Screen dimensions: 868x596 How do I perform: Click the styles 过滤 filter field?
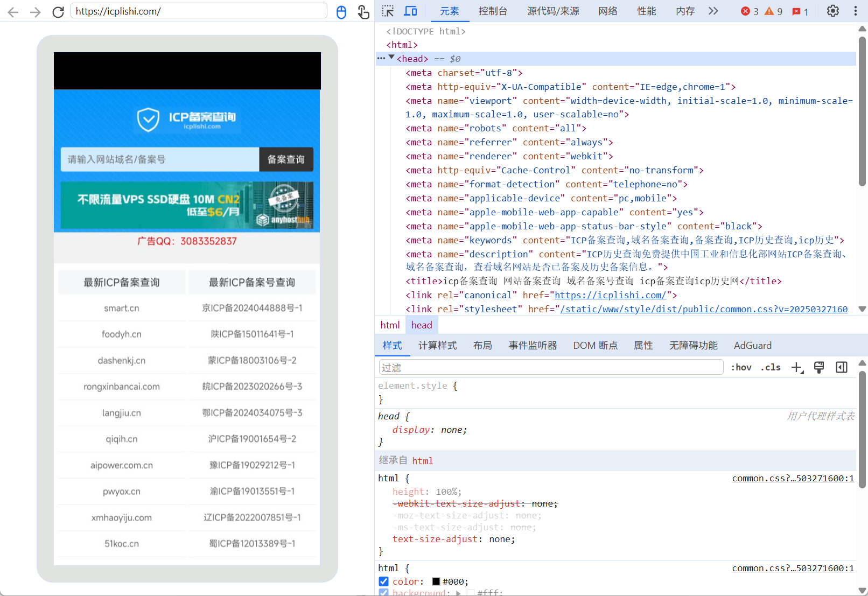(x=551, y=367)
